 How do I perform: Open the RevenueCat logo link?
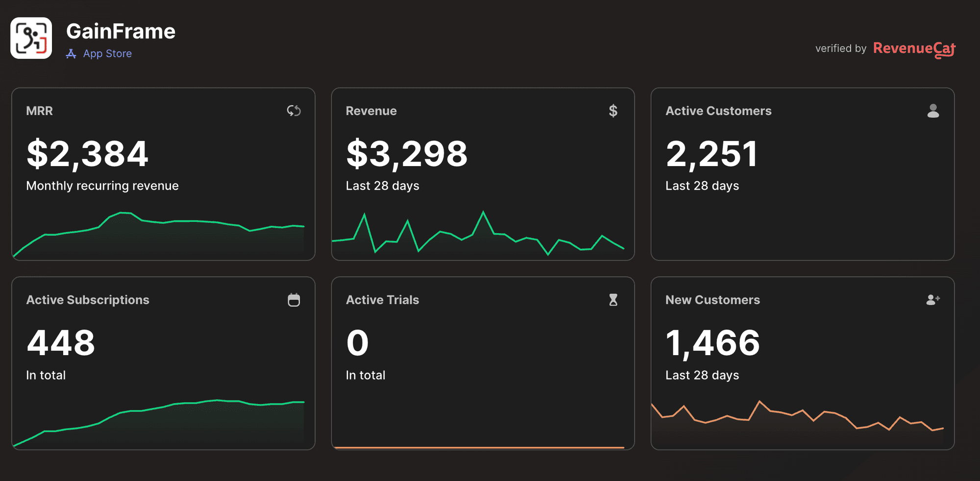click(x=914, y=49)
